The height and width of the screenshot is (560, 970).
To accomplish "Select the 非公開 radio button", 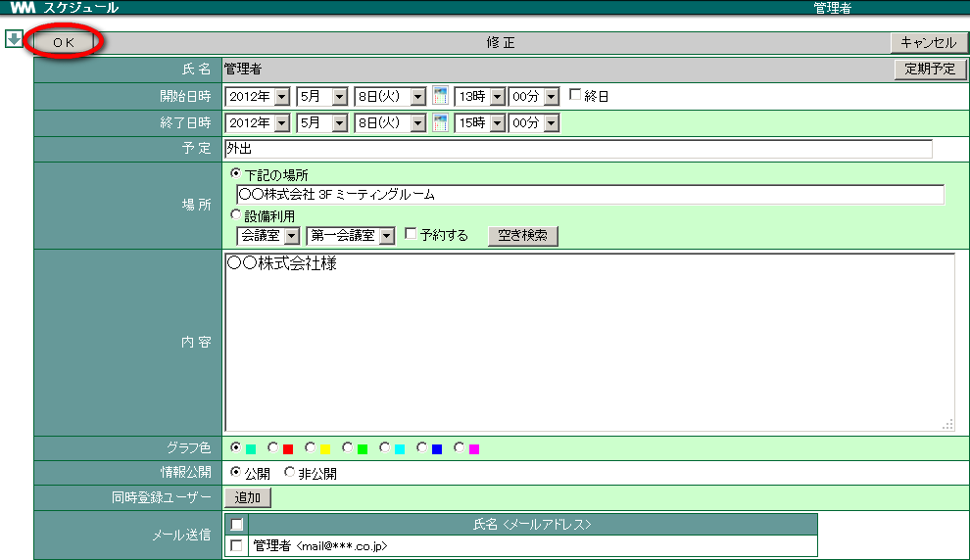I will coord(289,472).
